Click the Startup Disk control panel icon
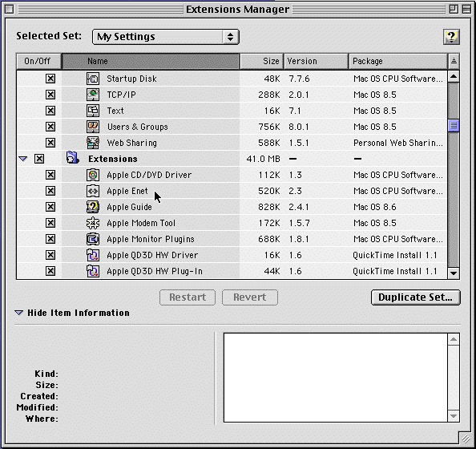 [93, 79]
